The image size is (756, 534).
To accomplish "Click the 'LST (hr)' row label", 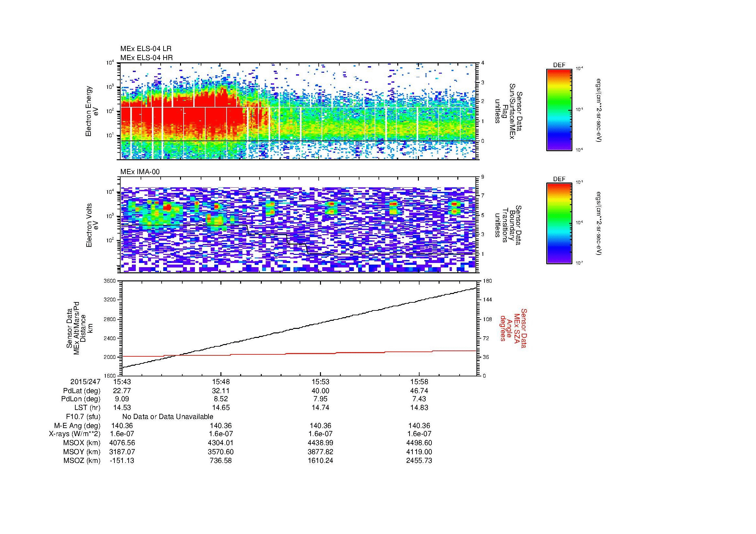I will [x=87, y=408].
